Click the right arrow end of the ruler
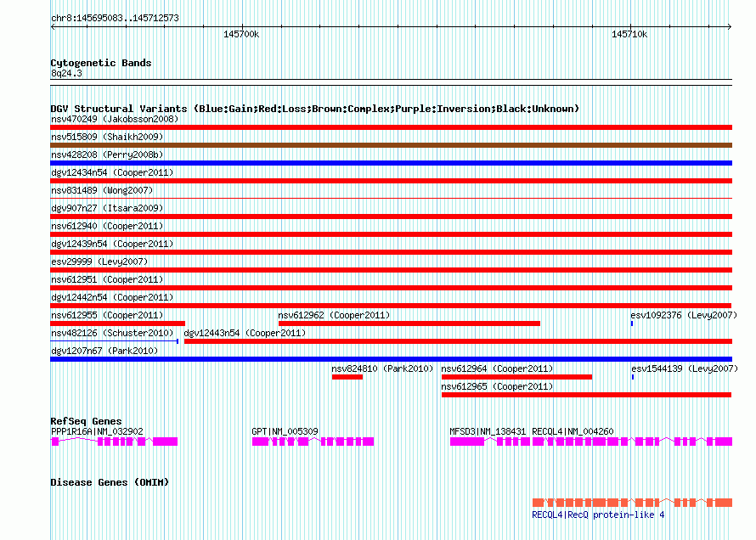 (730, 26)
